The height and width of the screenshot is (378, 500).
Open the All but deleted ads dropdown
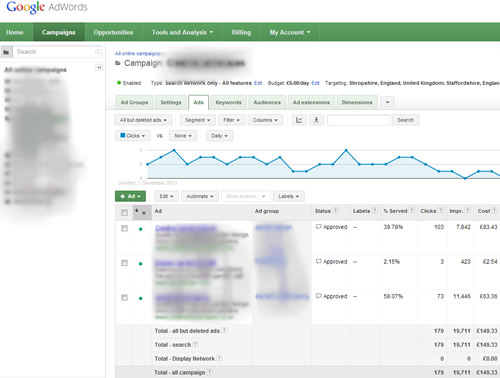coord(143,120)
